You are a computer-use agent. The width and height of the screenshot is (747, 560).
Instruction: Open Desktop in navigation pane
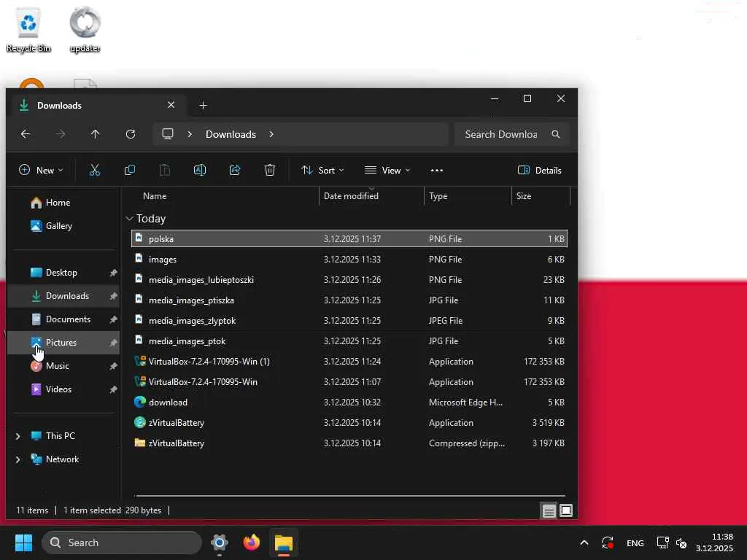(x=63, y=273)
